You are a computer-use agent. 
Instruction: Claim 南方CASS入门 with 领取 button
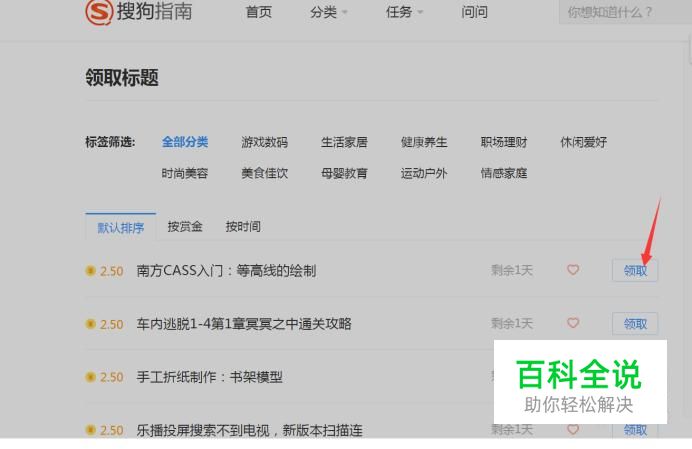(x=635, y=270)
